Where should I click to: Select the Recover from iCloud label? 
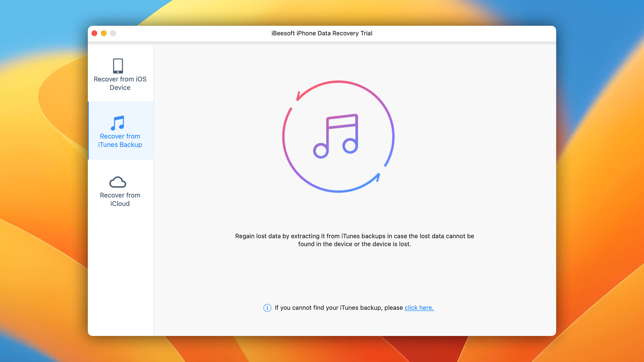[x=120, y=199]
